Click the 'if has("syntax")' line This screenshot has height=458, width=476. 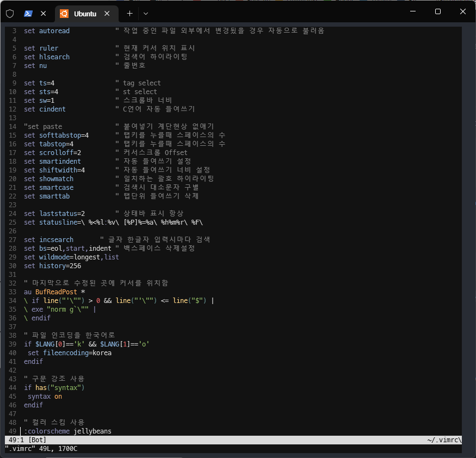54,388
